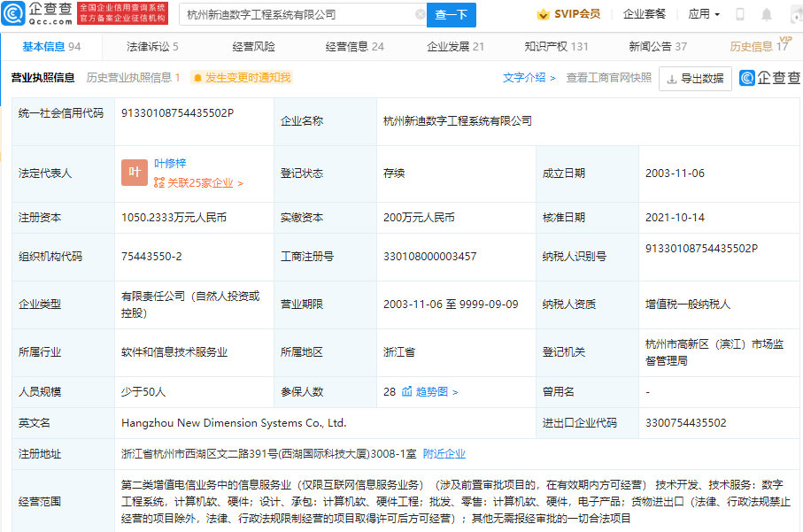The image size is (803, 532).
Task: Select business term 2003-11-06 至 9999-09-09
Action: coord(451,305)
